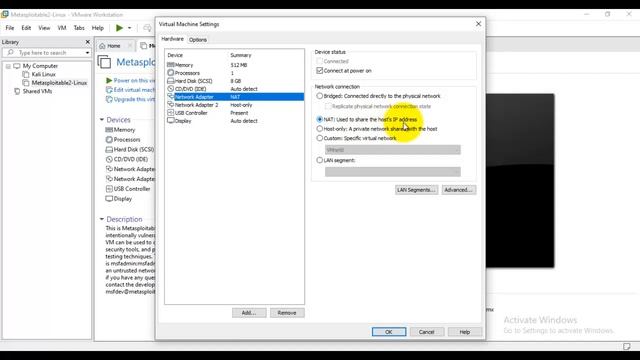Click the Kali Linux VM icon in Library
The image size is (640, 360).
[26, 74]
